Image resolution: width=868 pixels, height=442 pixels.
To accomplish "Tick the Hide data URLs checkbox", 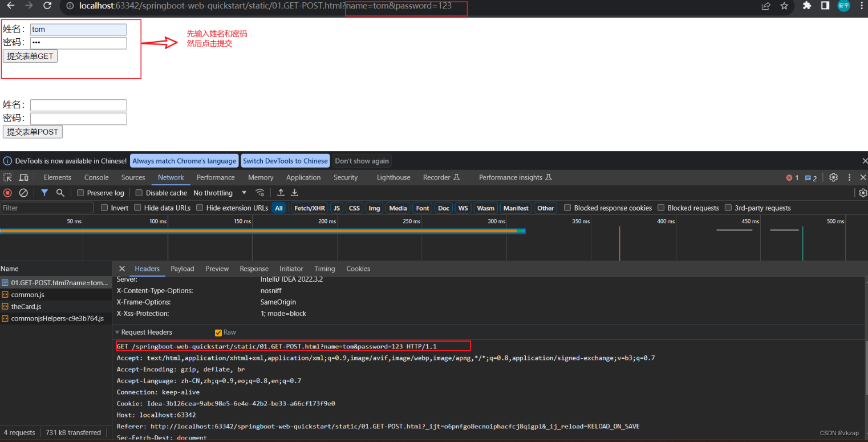I will coord(137,208).
